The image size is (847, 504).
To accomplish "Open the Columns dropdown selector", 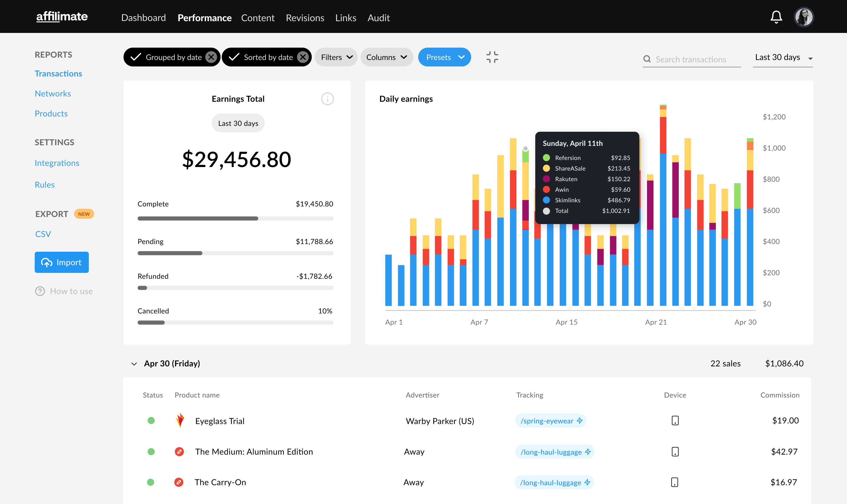I will tap(386, 57).
